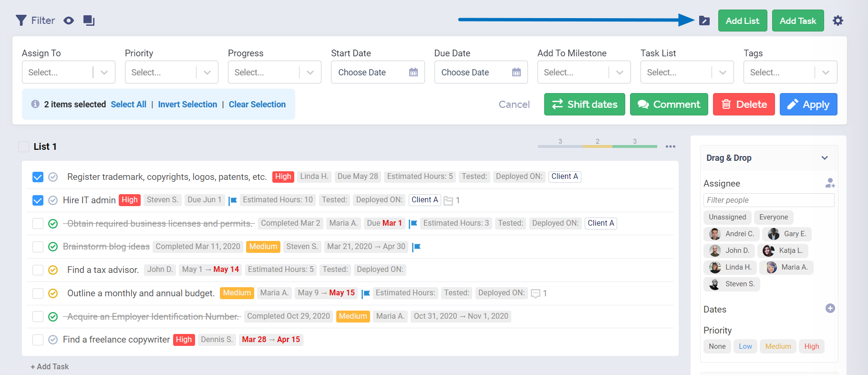Collapse the Drag & Drop panel
The image size is (868, 375).
tap(824, 158)
